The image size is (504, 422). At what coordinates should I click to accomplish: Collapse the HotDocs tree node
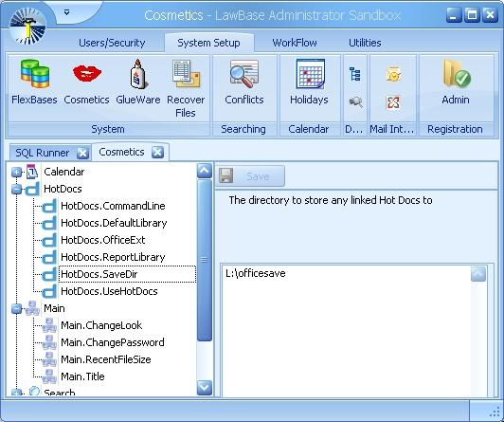pyautogui.click(x=16, y=189)
